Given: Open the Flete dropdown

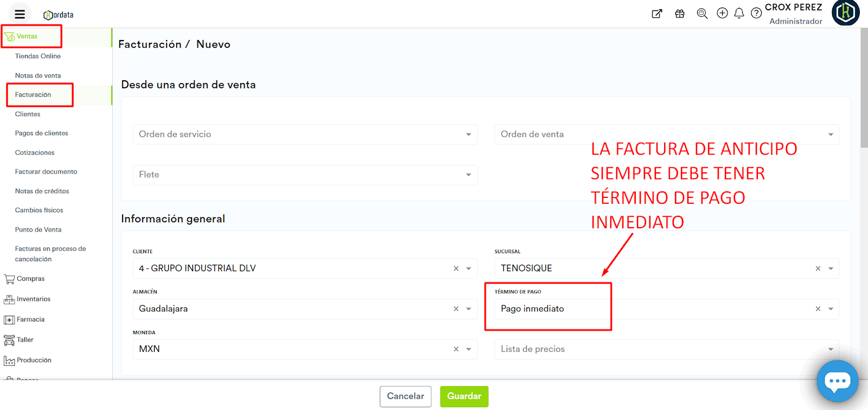Looking at the screenshot, I should (468, 175).
